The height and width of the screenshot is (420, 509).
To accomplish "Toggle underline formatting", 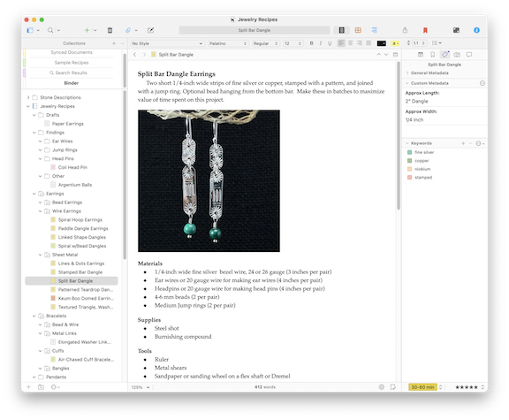I will (x=330, y=43).
